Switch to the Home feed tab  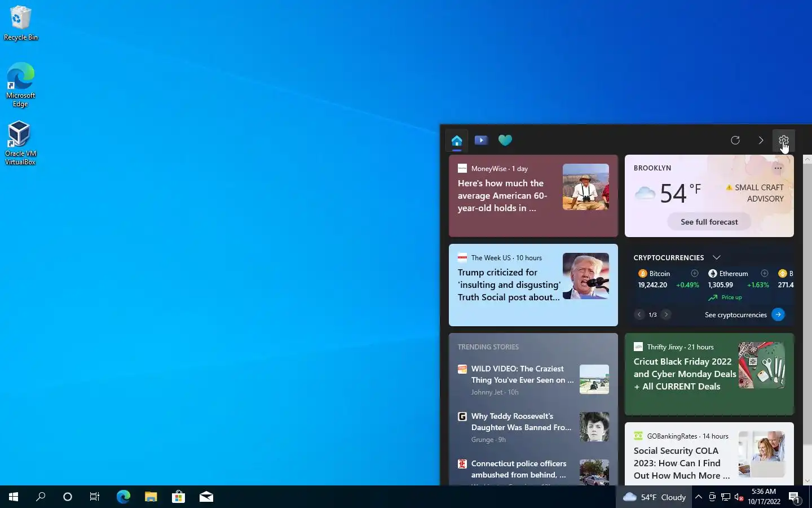(x=457, y=141)
